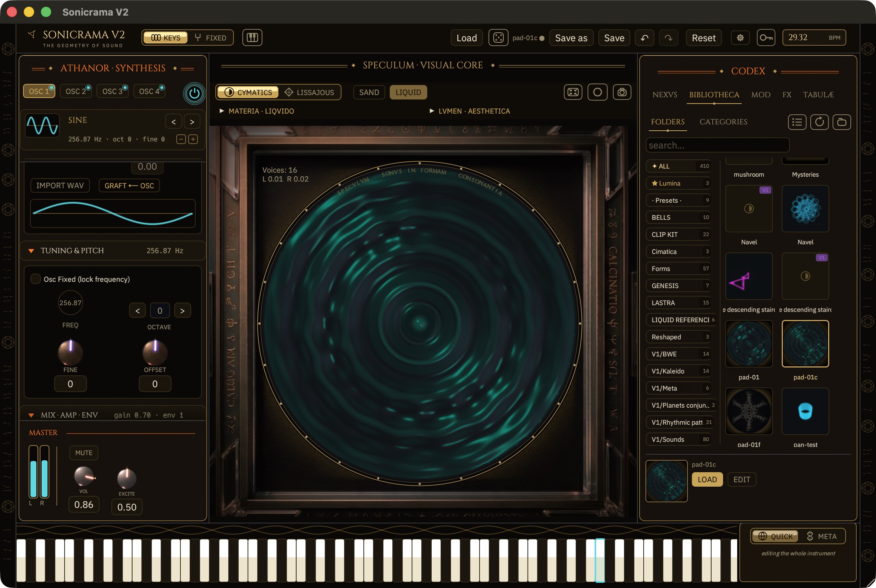Switch input mode to FIXED

pos(210,37)
